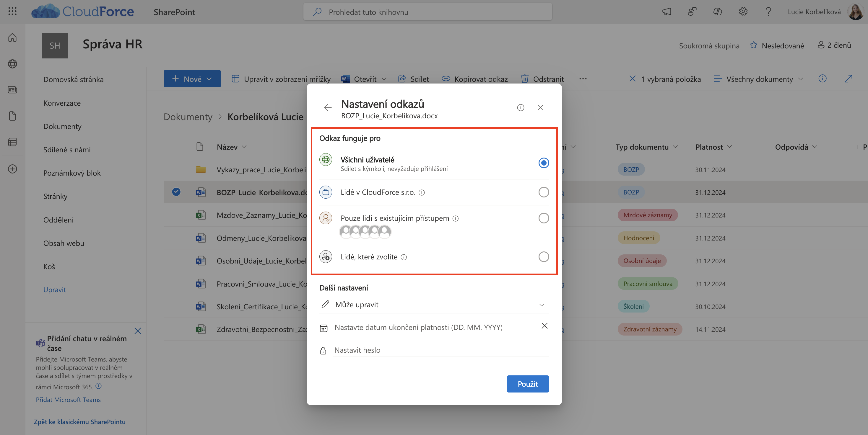Click Upravit link in left navigation
868x435 pixels.
click(x=55, y=290)
